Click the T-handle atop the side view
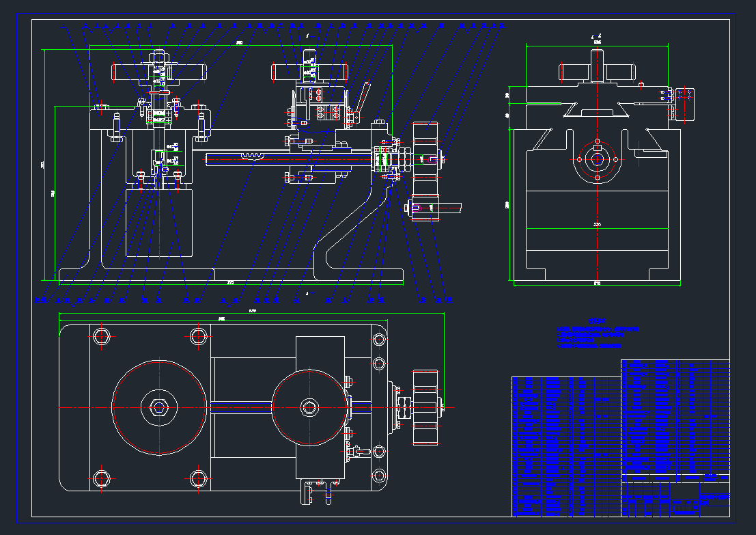Viewport: 756px width, 535px height. [x=598, y=70]
